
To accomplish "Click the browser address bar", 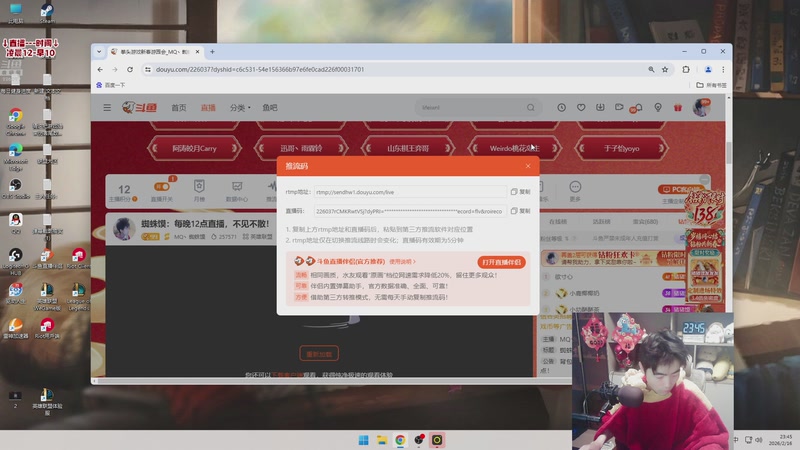I will pos(398,69).
